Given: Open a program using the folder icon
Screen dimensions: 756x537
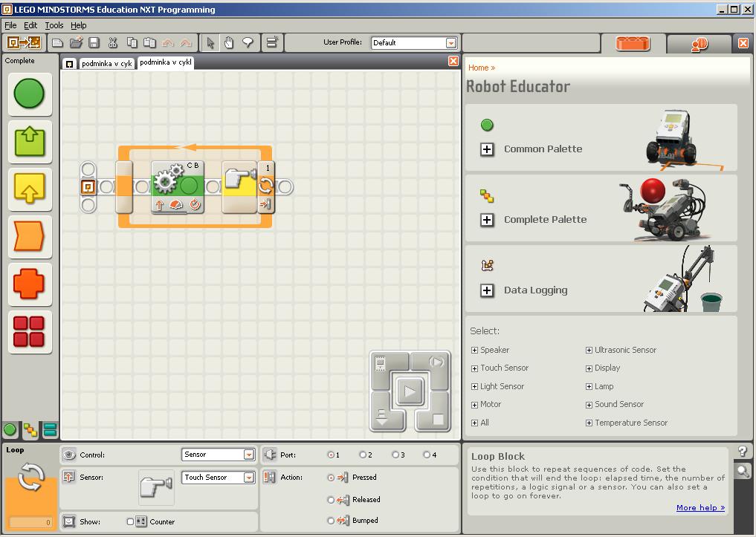Looking at the screenshot, I should [76, 43].
